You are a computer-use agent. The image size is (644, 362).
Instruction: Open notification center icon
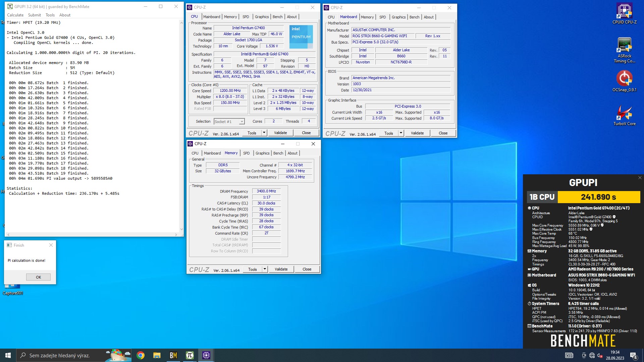(634, 355)
